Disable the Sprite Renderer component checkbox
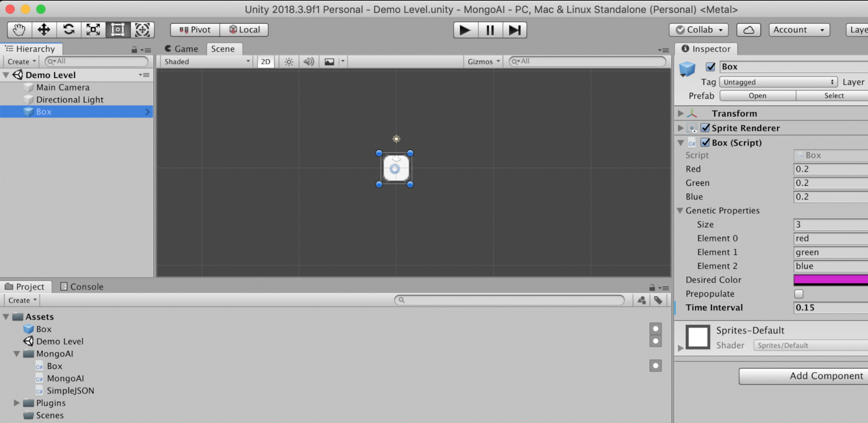The width and height of the screenshot is (868, 423). tap(705, 128)
